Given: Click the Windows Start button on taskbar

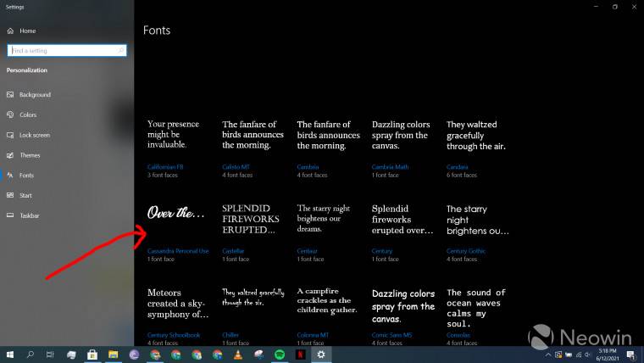Looking at the screenshot, I should pyautogui.click(x=10, y=354).
